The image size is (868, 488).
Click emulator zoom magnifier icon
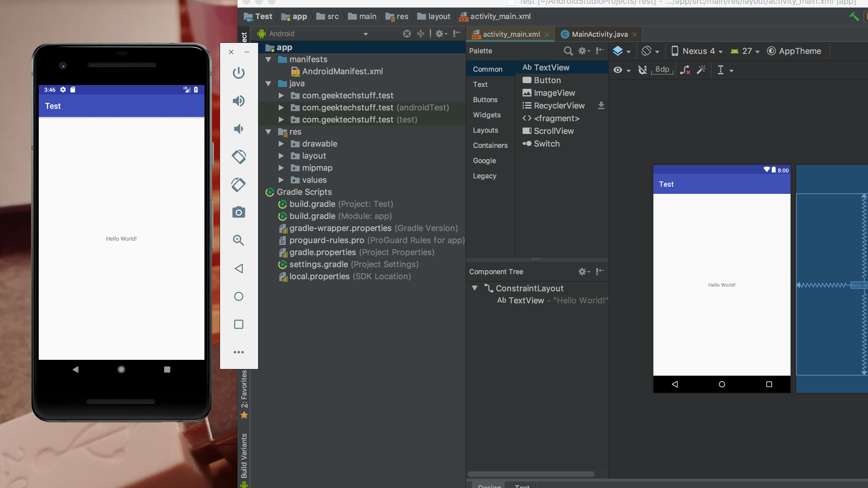[x=238, y=240]
